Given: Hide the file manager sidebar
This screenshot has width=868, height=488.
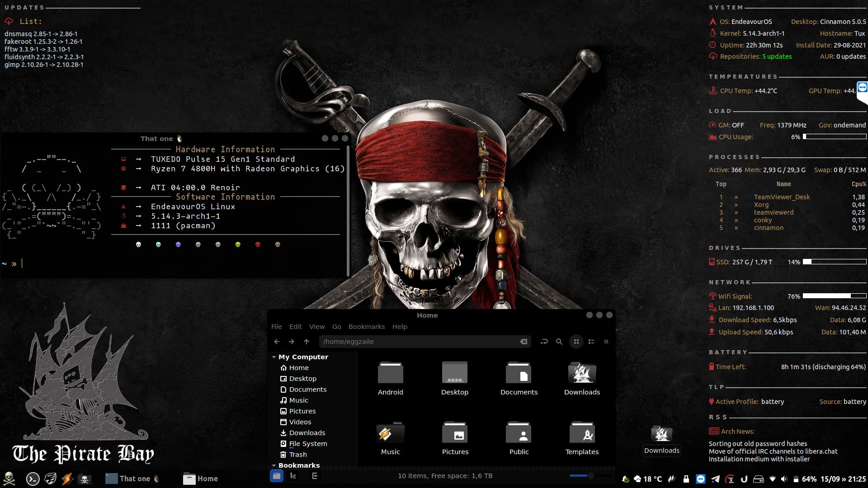Looking at the screenshot, I should 315,476.
